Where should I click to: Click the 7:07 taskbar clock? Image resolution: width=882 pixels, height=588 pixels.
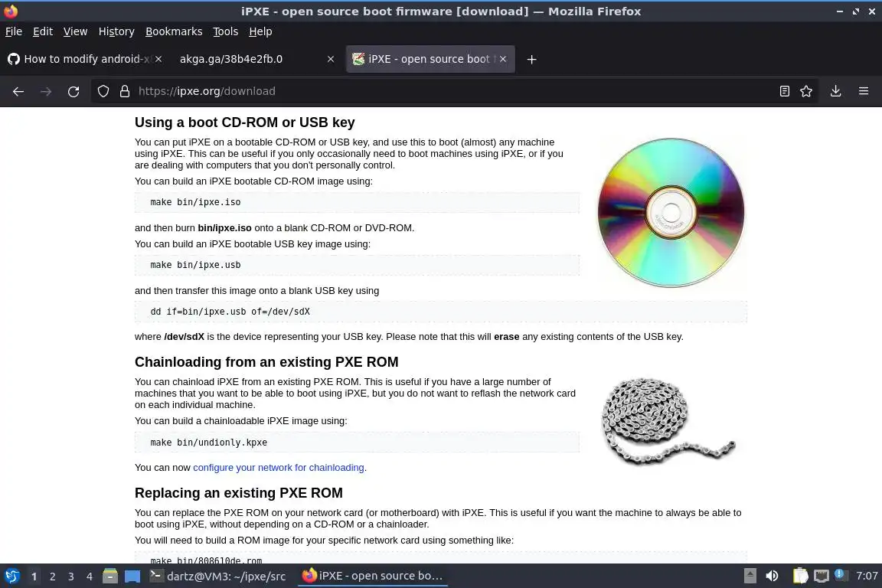pyautogui.click(x=866, y=576)
